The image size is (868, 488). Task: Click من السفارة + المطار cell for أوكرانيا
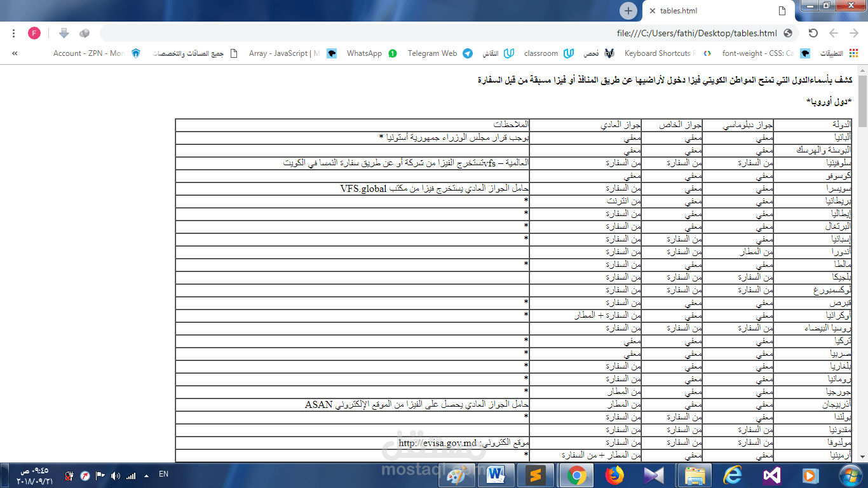click(585, 316)
